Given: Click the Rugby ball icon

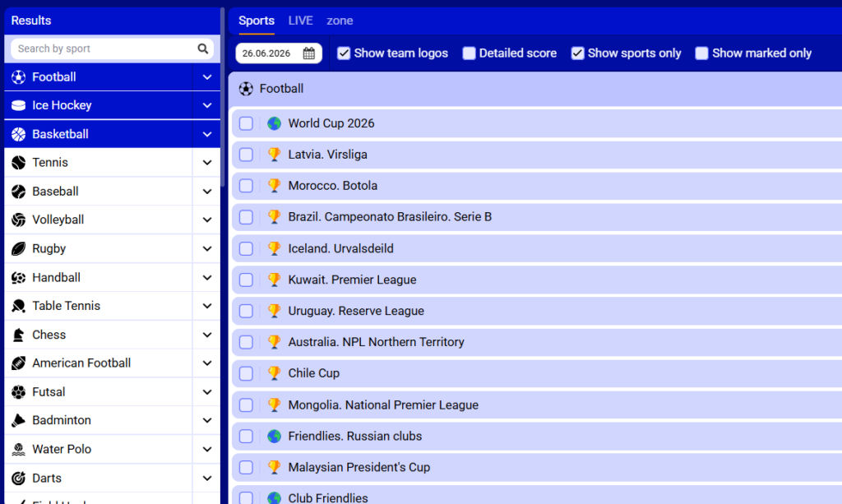Looking at the screenshot, I should 18,249.
